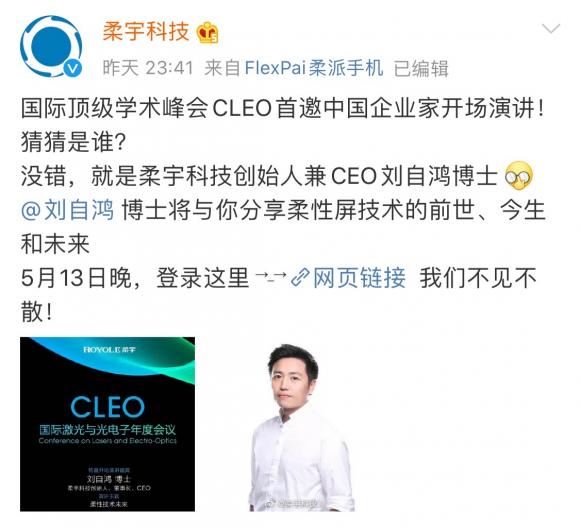Image resolution: width=580 pixels, height=528 pixels.
Task: Click the Weibo watermark on the portrait
Action: 292,504
